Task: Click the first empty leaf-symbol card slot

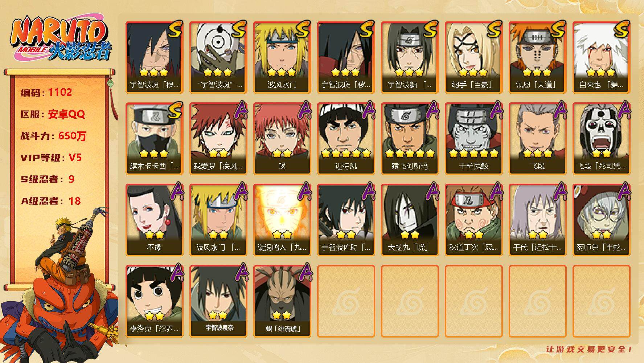Action: [x=346, y=301]
